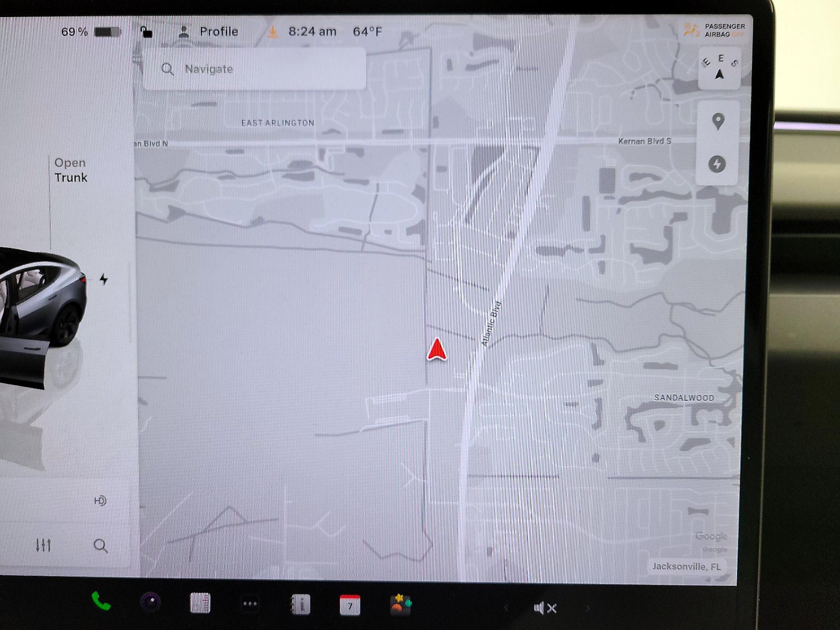
Task: Open the search icon in the left panel
Action: [101, 546]
